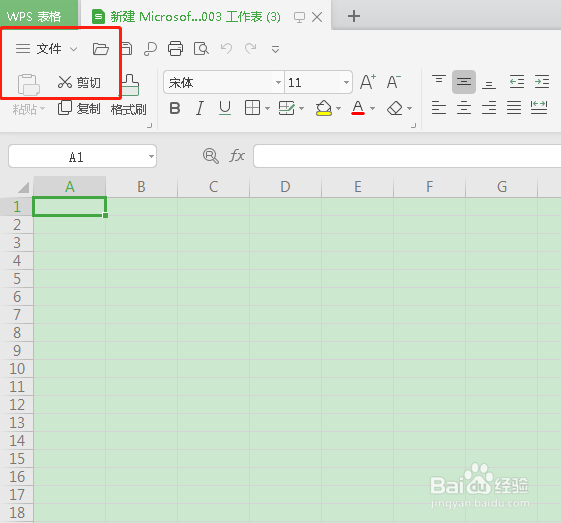561x523 pixels.
Task: Open the name box dropdown arrow
Action: [151, 156]
